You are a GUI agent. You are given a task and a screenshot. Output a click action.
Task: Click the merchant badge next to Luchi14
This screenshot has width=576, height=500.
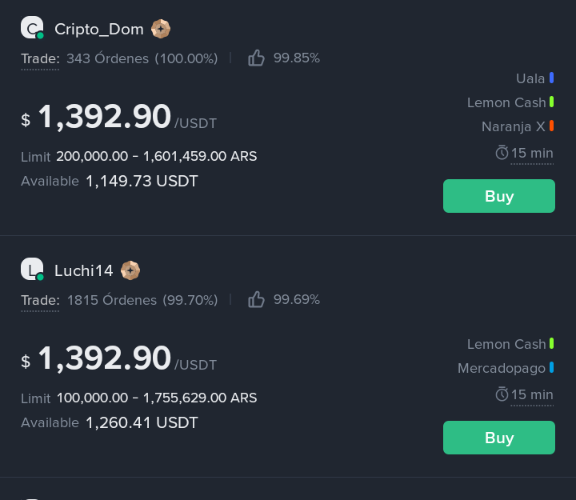tap(130, 270)
